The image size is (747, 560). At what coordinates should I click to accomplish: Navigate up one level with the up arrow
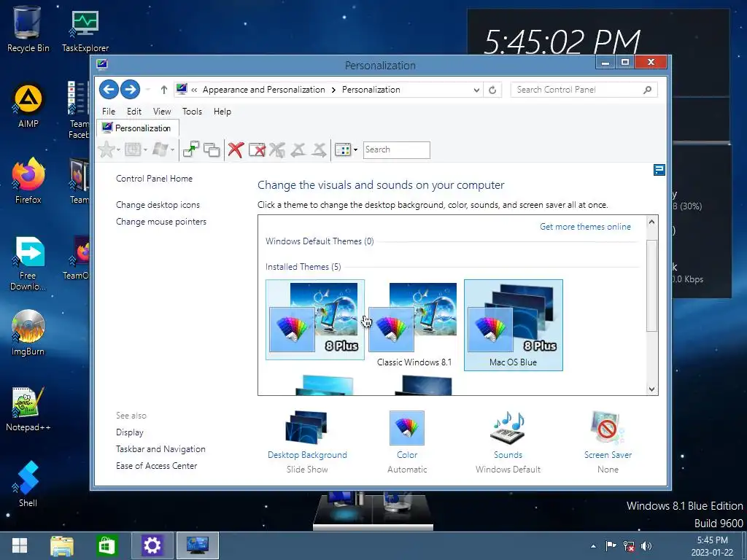coord(164,90)
